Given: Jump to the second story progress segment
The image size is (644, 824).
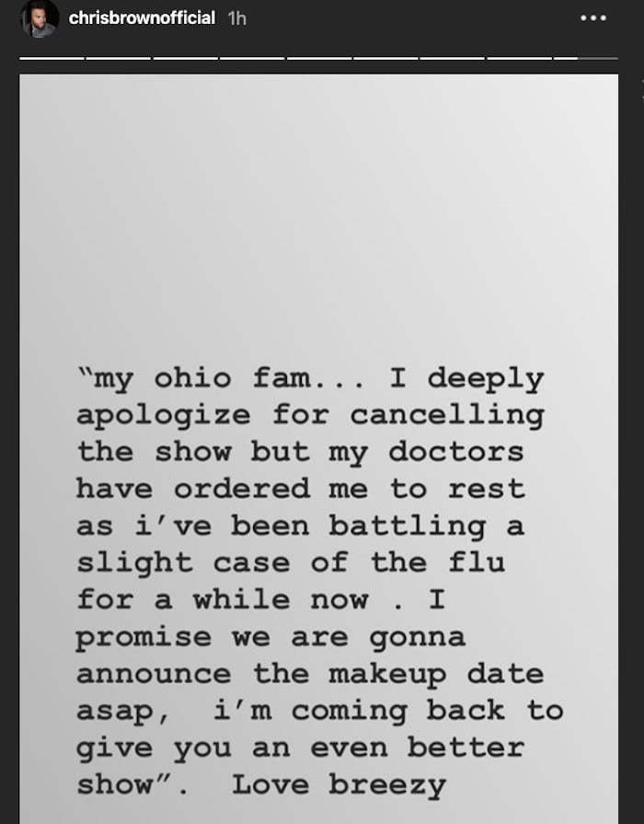Looking at the screenshot, I should pyautogui.click(x=118, y=58).
